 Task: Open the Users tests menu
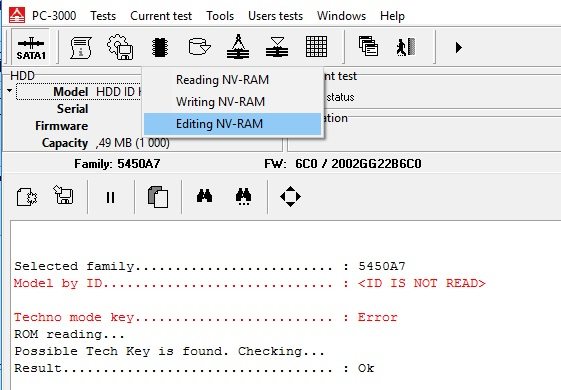pyautogui.click(x=275, y=16)
